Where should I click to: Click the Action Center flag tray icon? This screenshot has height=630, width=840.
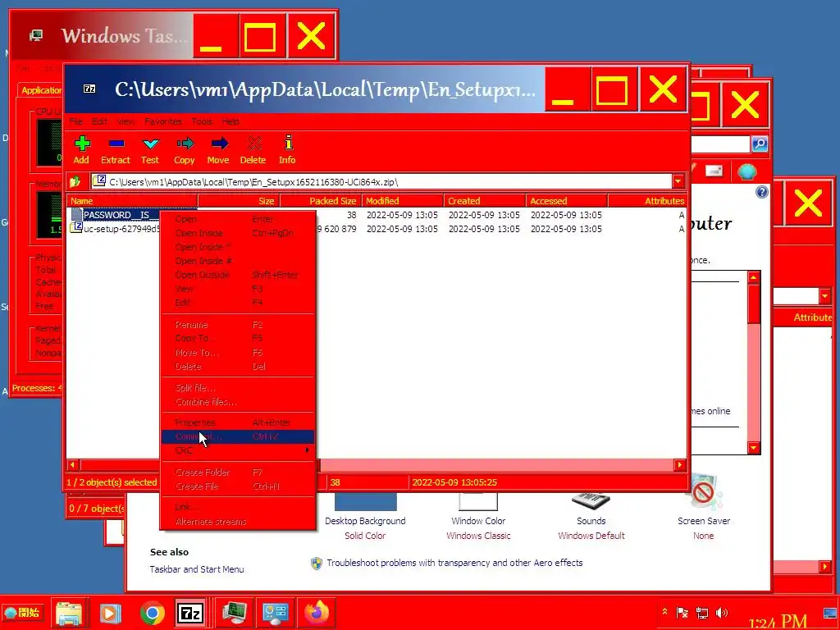click(x=682, y=612)
